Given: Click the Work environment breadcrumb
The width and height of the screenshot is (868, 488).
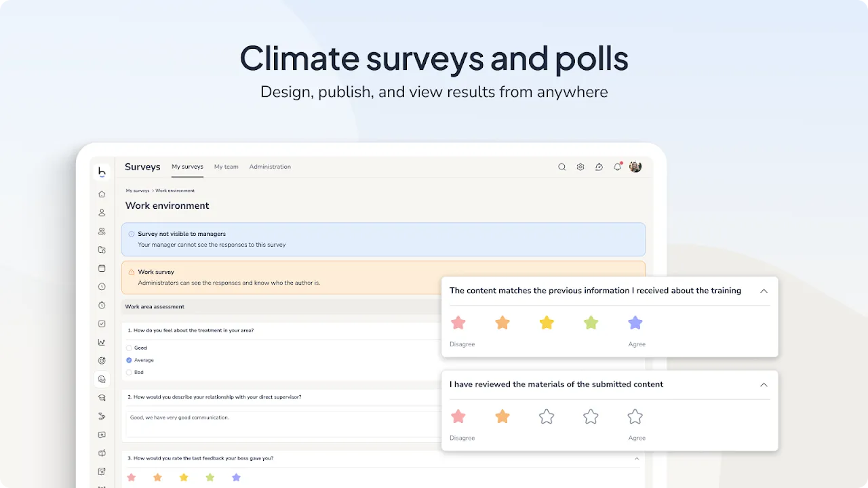Looking at the screenshot, I should 175,190.
